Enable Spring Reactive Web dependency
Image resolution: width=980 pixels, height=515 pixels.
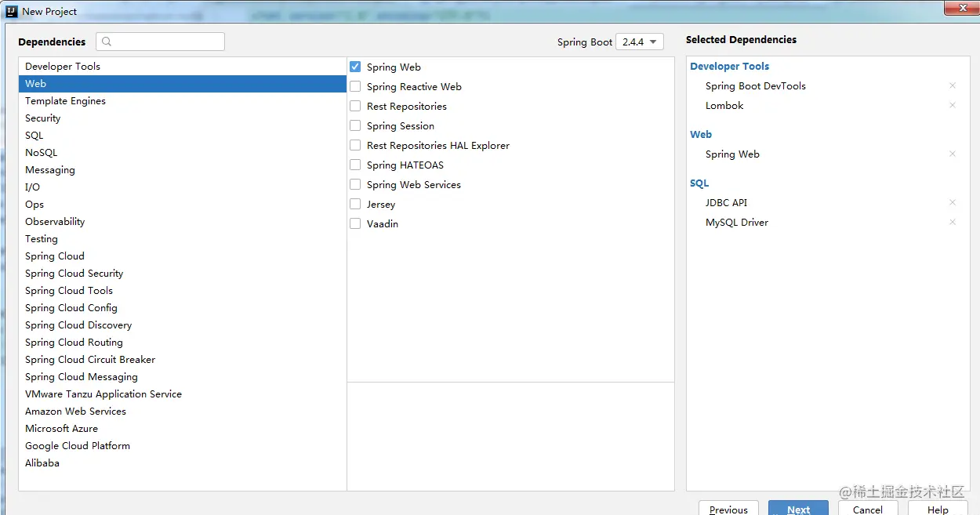click(355, 86)
